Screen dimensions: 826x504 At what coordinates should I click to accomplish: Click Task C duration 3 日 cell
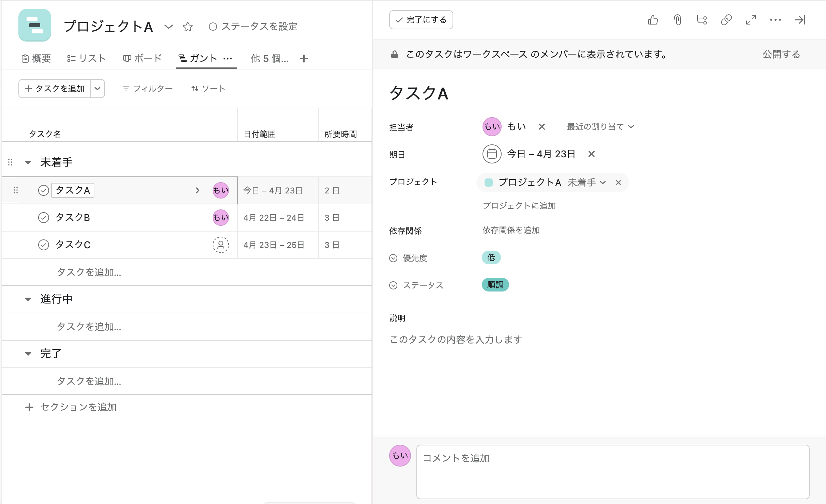[345, 245]
